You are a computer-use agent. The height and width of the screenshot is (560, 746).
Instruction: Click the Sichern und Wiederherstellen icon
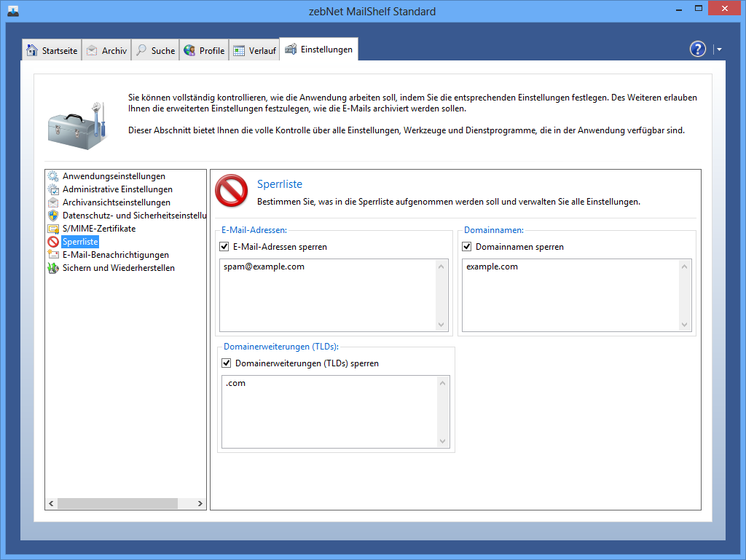click(x=53, y=268)
